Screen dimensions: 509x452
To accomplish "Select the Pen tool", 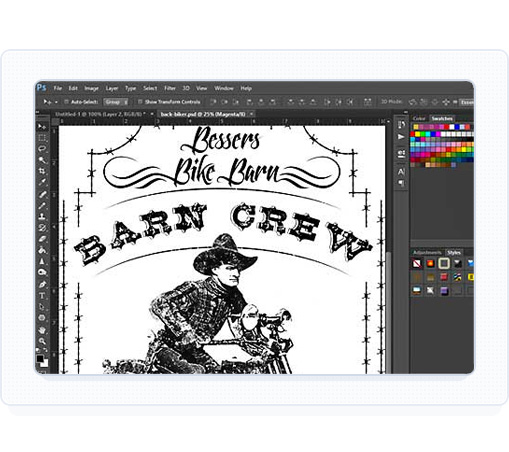I will pyautogui.click(x=42, y=284).
